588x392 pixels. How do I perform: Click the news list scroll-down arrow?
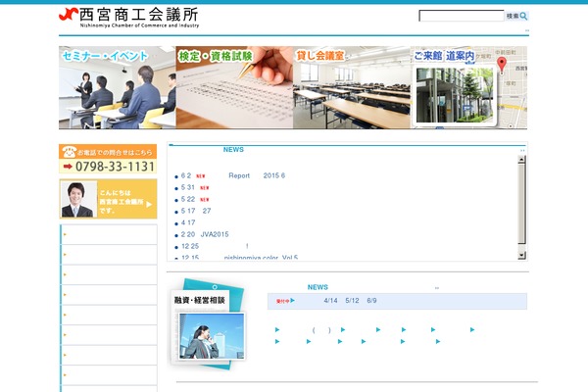tap(521, 256)
